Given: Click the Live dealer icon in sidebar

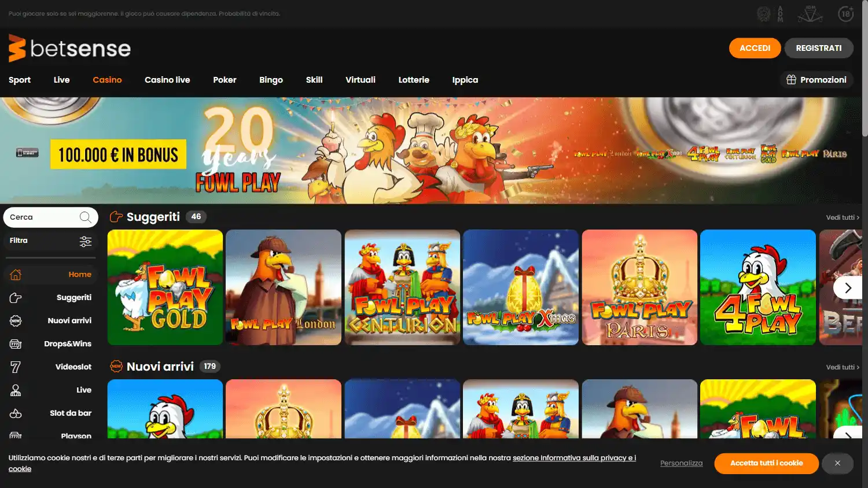Looking at the screenshot, I should click(x=16, y=390).
